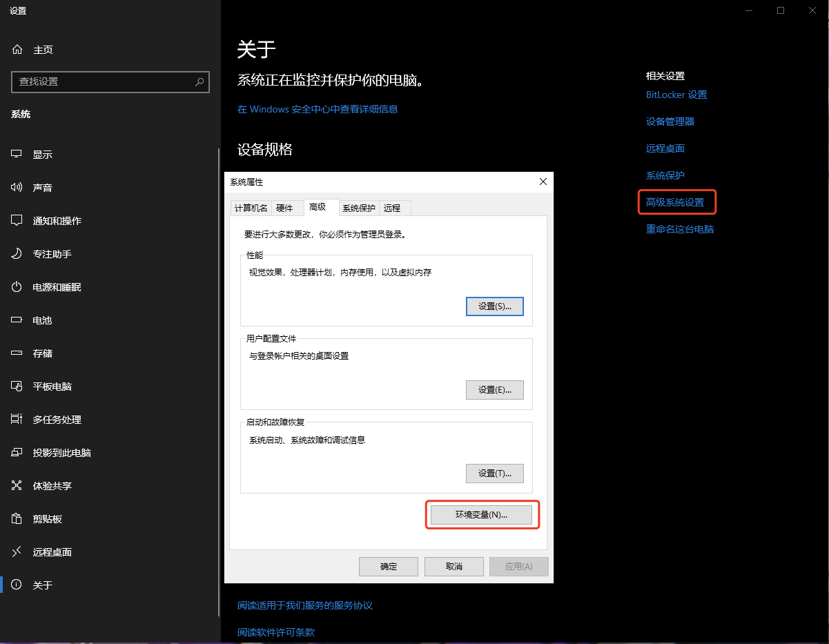The height and width of the screenshot is (644, 829).
Task: Click the Projecting to this PC icon
Action: point(17,453)
